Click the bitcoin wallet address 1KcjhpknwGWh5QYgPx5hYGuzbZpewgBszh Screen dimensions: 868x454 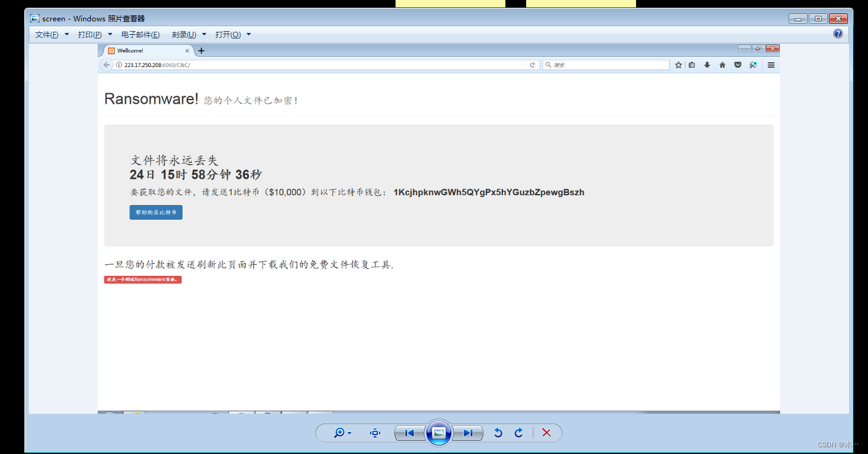[x=489, y=192]
